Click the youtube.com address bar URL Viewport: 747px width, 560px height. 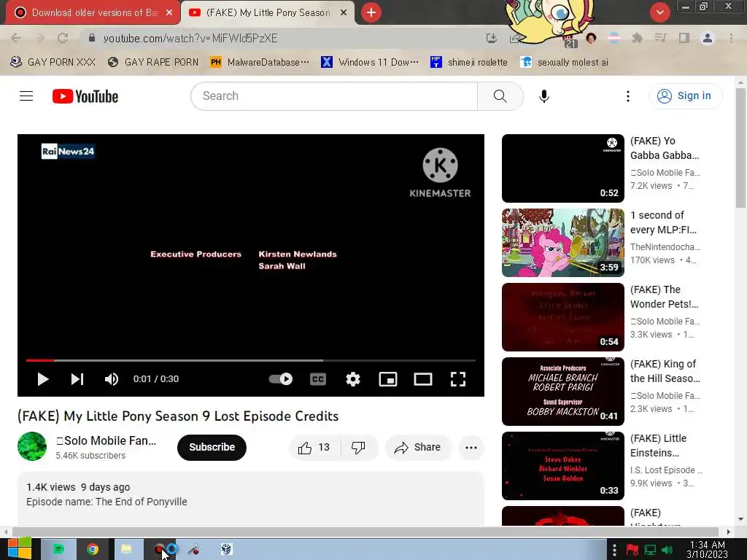pos(190,38)
